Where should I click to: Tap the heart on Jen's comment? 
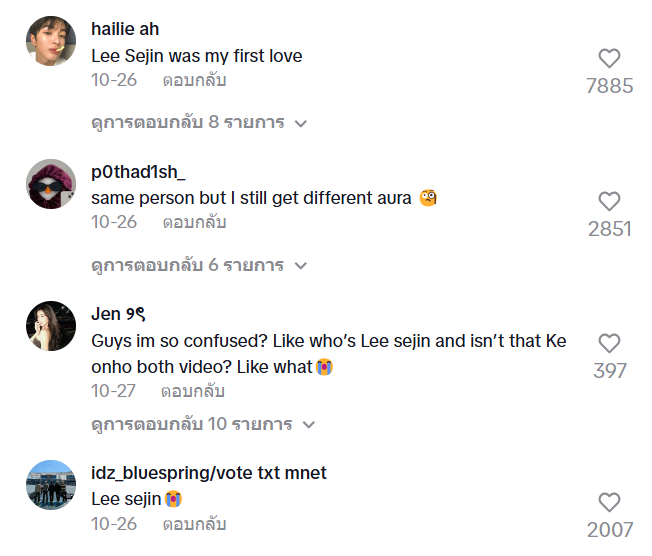tap(609, 344)
